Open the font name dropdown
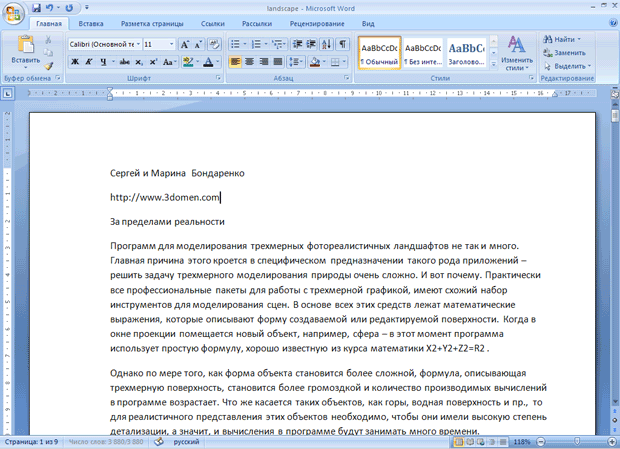Screen dimensions: 620x449 click(x=138, y=44)
